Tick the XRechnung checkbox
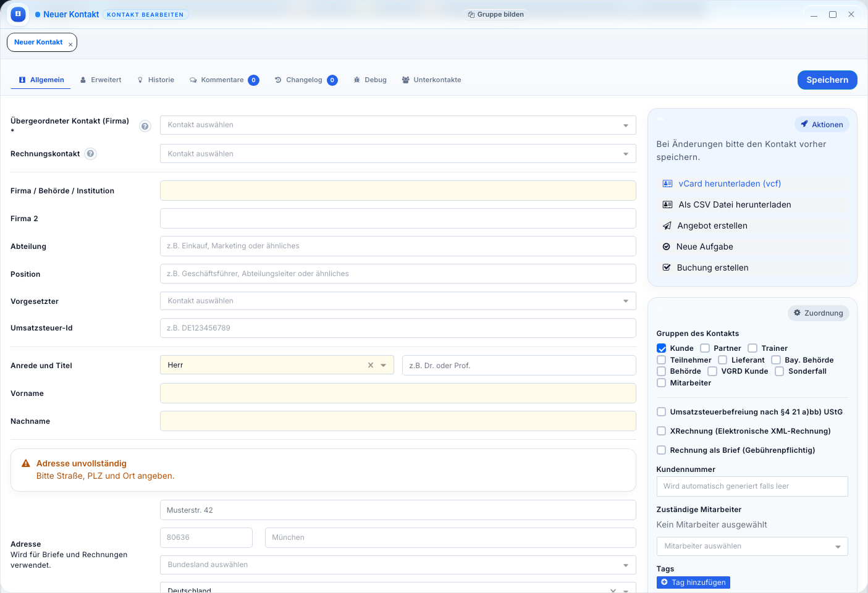This screenshot has width=868, height=593. [662, 431]
